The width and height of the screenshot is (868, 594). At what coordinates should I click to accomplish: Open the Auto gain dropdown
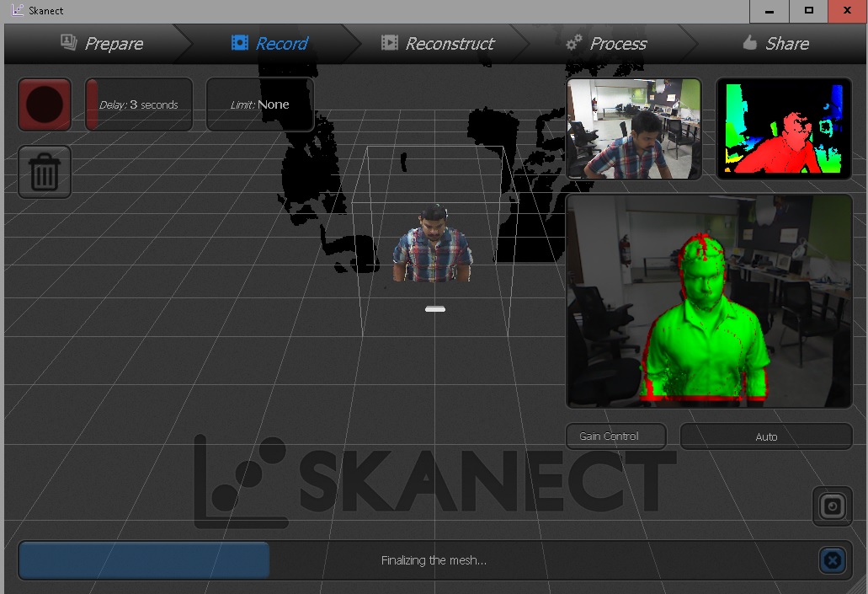pos(766,436)
